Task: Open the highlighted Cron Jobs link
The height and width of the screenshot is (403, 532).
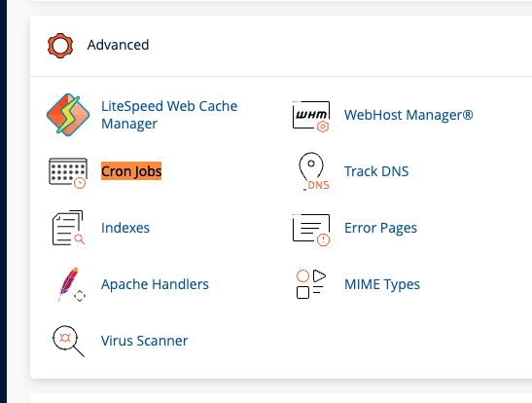Action: (131, 171)
